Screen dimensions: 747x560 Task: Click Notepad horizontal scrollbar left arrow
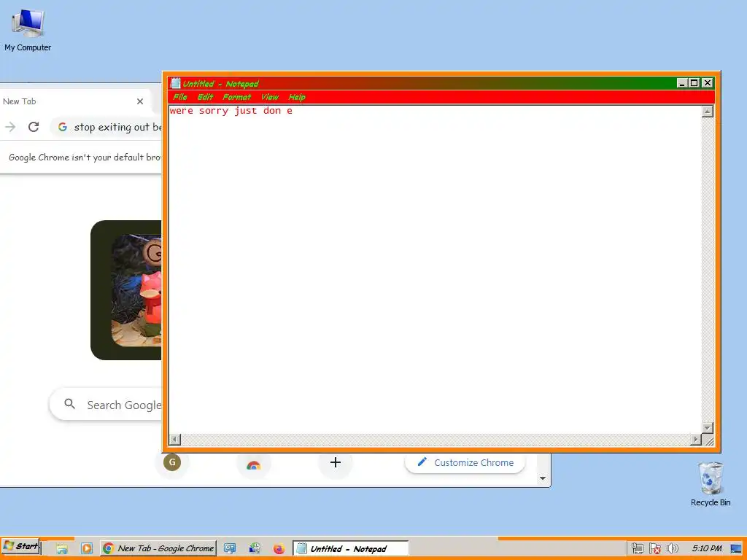[175, 440]
